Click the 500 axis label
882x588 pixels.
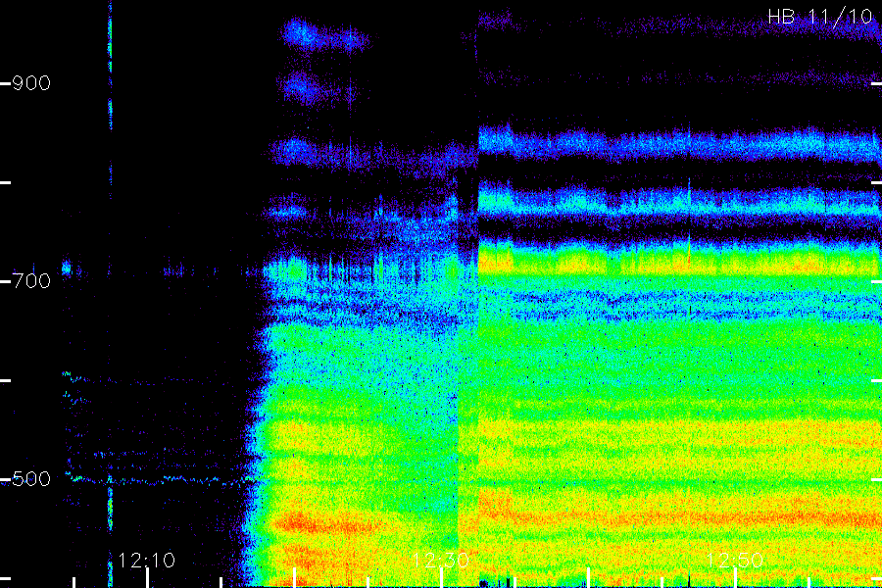[31, 479]
